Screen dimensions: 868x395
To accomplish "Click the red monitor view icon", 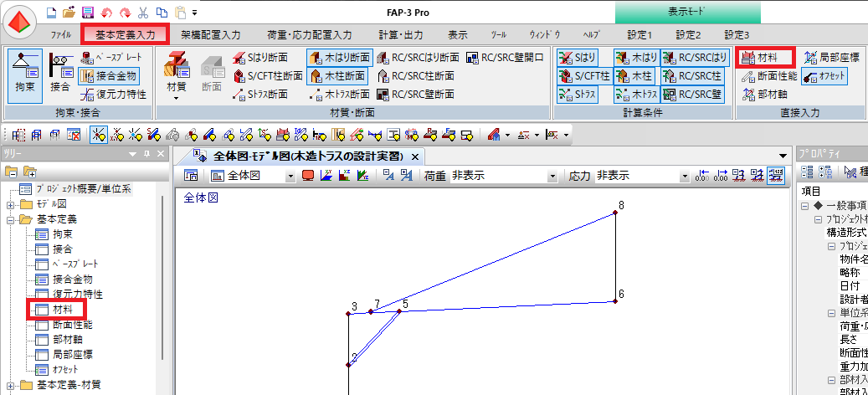I will 308,176.
